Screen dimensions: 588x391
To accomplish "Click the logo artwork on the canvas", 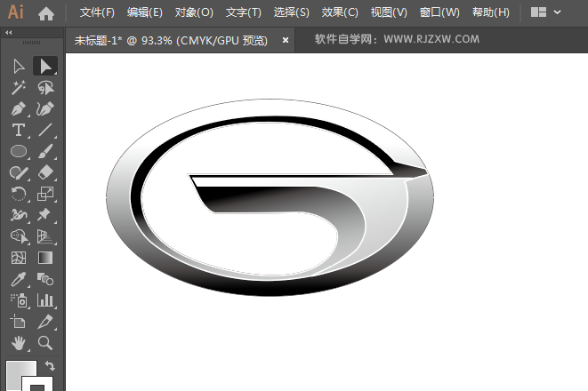I will coord(270,197).
